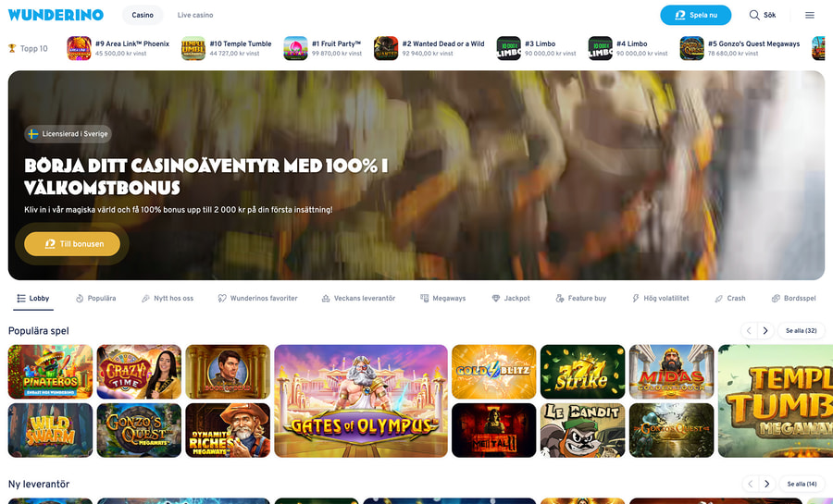
Task: Show previous Ny leverantör games arrow
Action: pyautogui.click(x=750, y=484)
